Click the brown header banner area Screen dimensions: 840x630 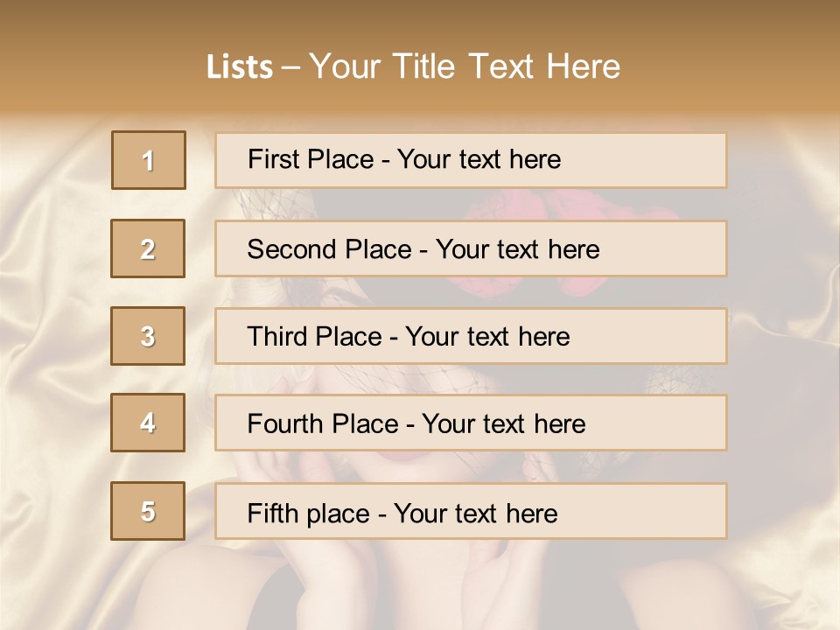coord(420,56)
